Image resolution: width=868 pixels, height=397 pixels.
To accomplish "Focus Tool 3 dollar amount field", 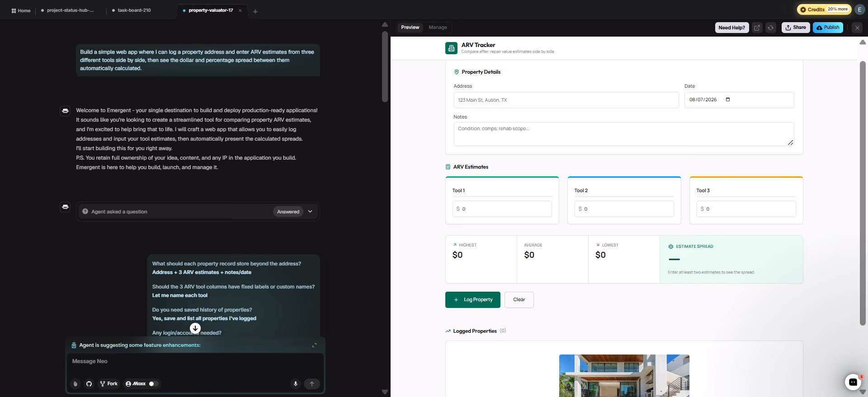I will pyautogui.click(x=746, y=209).
